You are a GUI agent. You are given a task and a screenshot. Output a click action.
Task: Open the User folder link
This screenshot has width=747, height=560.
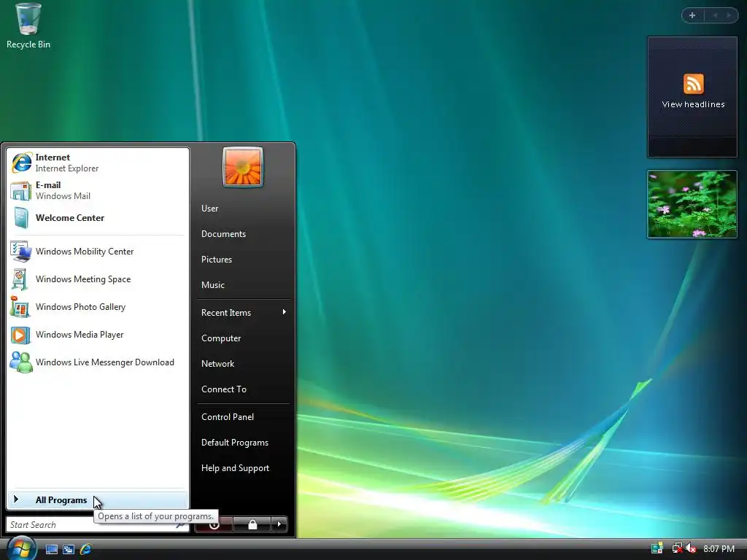coord(243,209)
